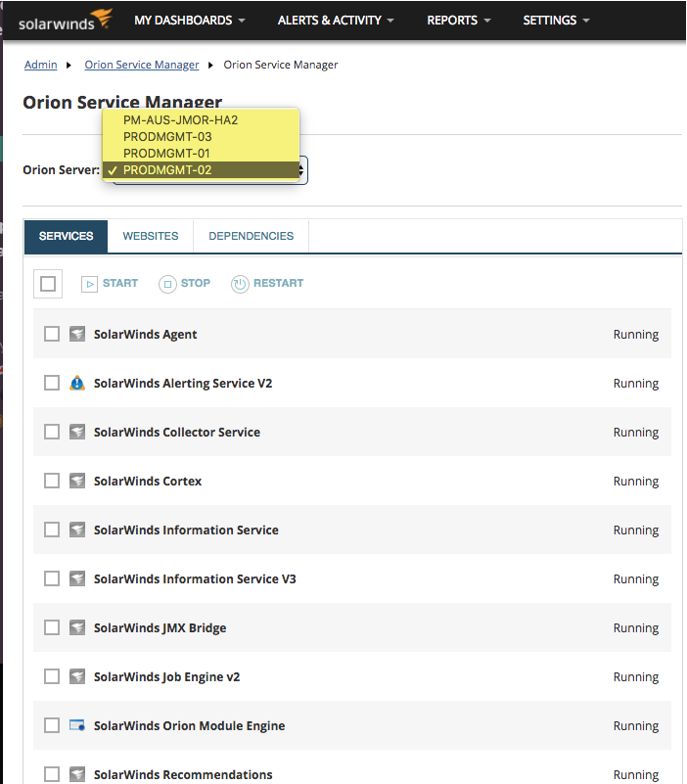Click SolarWinds Information Service V3 name
Image resolution: width=687 pixels, height=784 pixels.
pyautogui.click(x=195, y=579)
